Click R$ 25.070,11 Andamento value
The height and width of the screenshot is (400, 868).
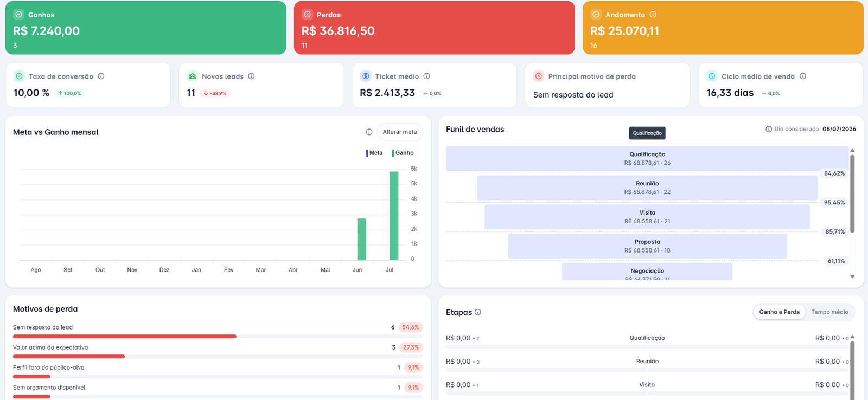[624, 31]
